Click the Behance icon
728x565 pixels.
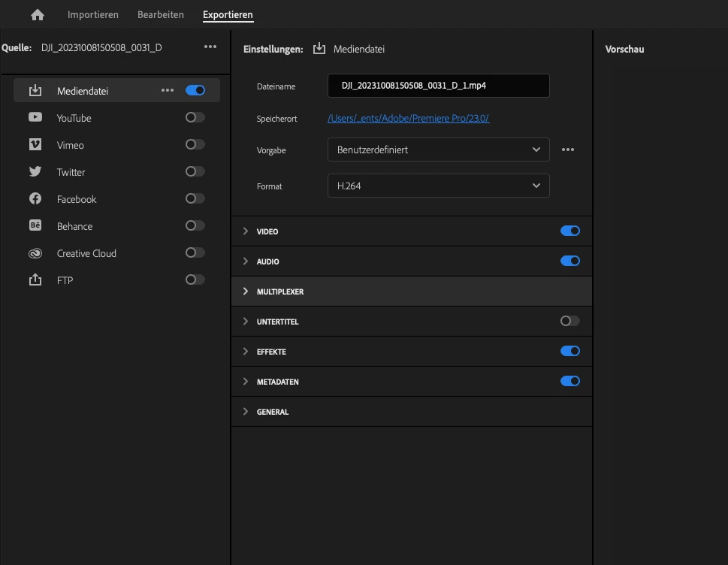click(x=35, y=225)
